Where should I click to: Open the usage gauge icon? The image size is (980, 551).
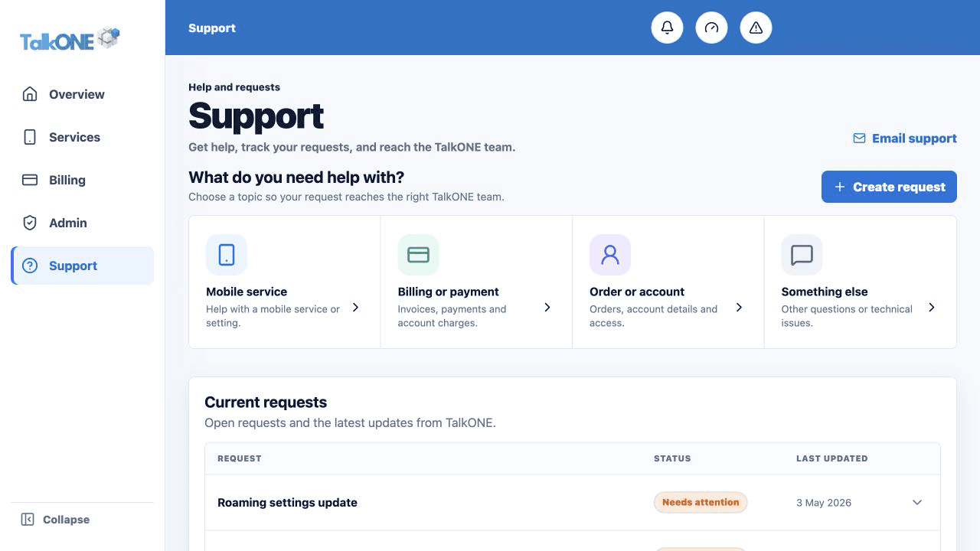coord(711,28)
